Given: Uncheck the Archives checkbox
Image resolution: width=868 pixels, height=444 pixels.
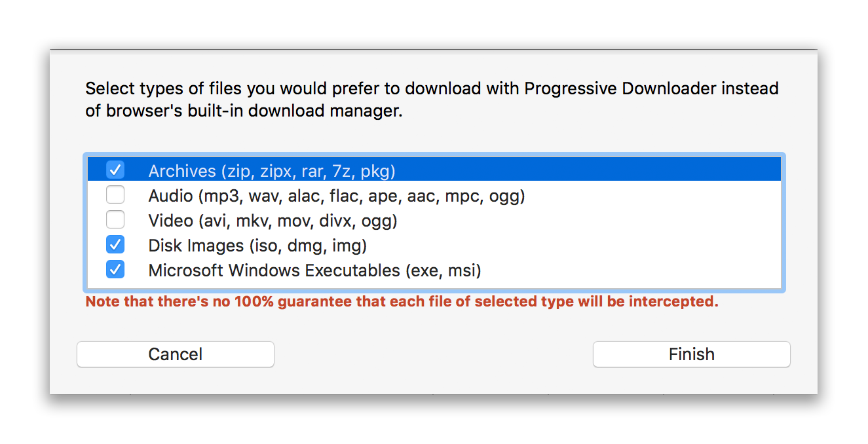Looking at the screenshot, I should click(115, 170).
